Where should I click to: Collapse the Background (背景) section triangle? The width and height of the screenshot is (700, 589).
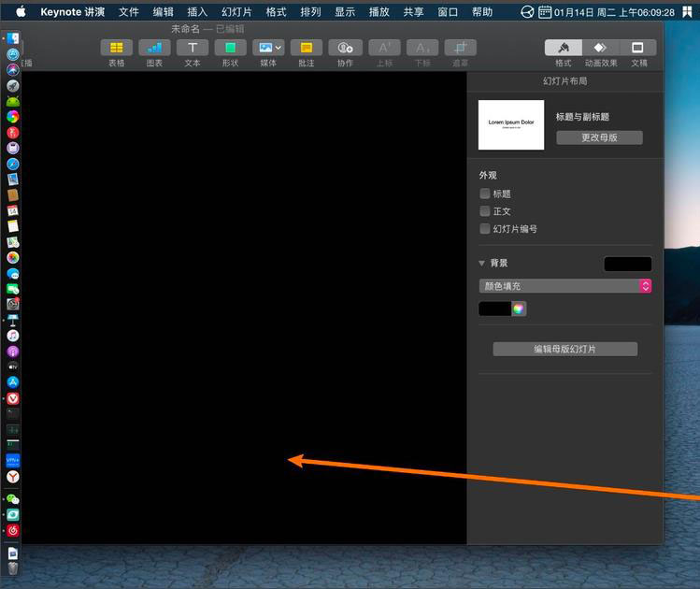point(481,263)
